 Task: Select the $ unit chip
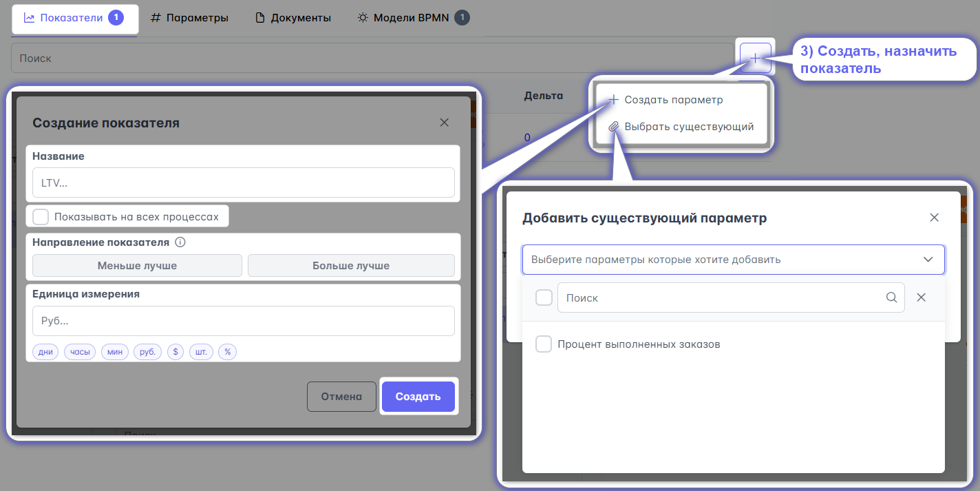pyautogui.click(x=175, y=352)
